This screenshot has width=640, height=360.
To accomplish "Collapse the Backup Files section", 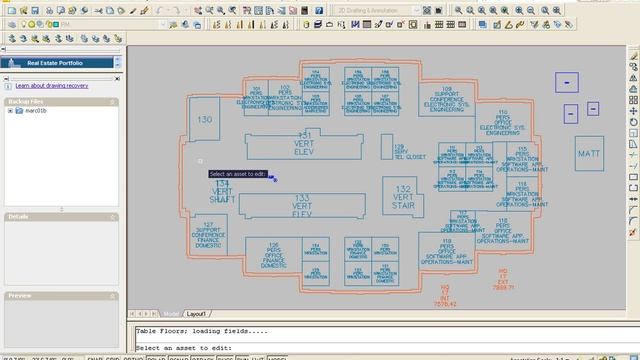I will [113, 102].
